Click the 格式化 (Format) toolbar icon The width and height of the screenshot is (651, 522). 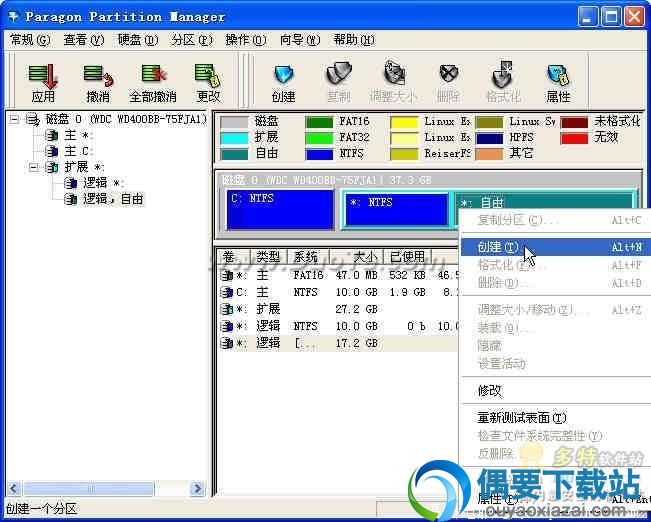pos(503,75)
